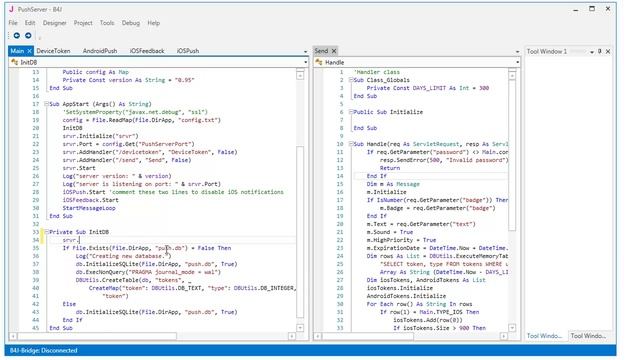This screenshot has width=640, height=360.
Task: Switch to the AndroidPush tab
Action: pyautogui.click(x=100, y=51)
